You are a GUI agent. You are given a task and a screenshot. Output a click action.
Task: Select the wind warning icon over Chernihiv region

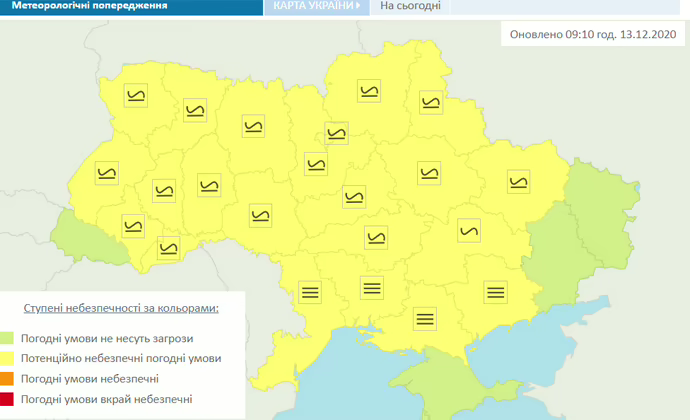click(x=369, y=91)
